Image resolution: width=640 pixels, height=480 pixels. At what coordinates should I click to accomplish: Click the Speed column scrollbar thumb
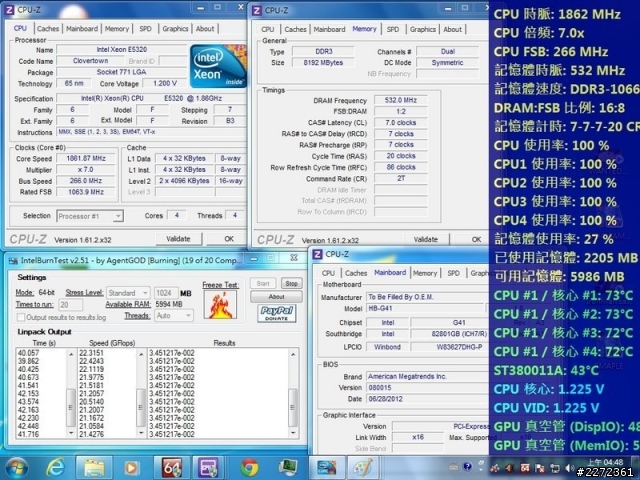[140, 407]
